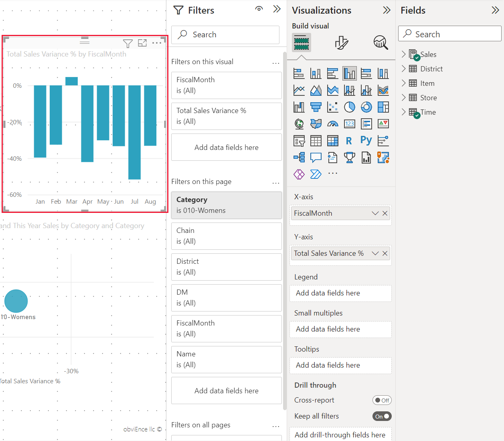504x441 pixels.
Task: Select the KPI visual
Action: [x=383, y=124]
